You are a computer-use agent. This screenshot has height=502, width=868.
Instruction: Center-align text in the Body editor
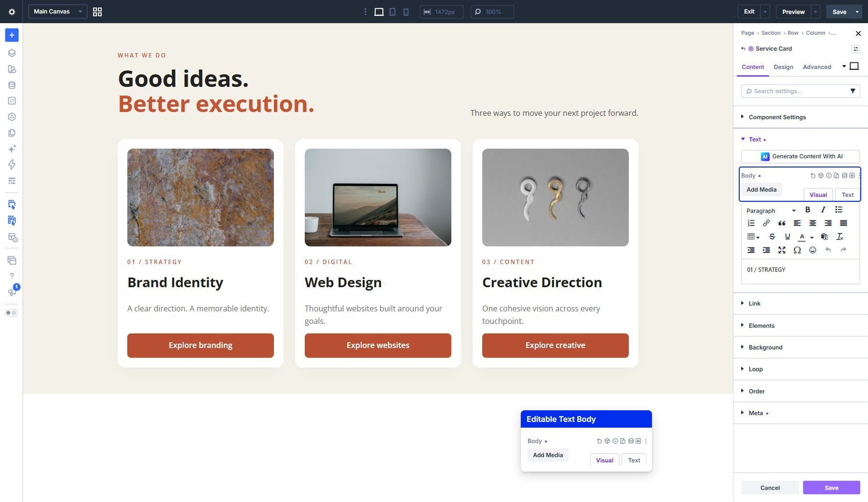(813, 223)
